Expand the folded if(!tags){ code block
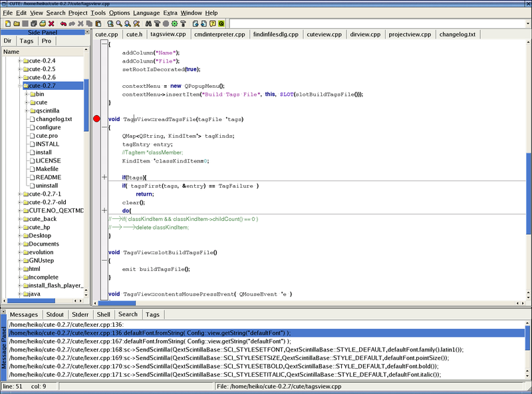Viewport: 532px width, 394px height. [x=104, y=177]
